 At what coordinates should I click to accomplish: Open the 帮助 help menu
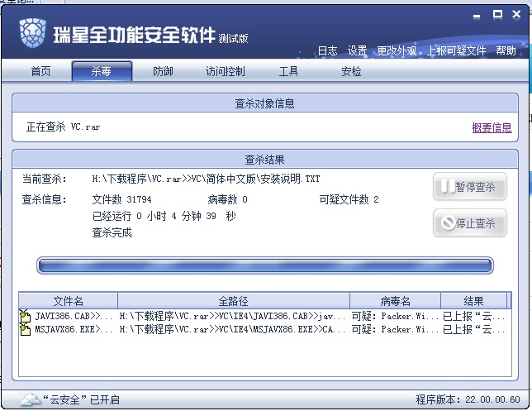[x=506, y=50]
